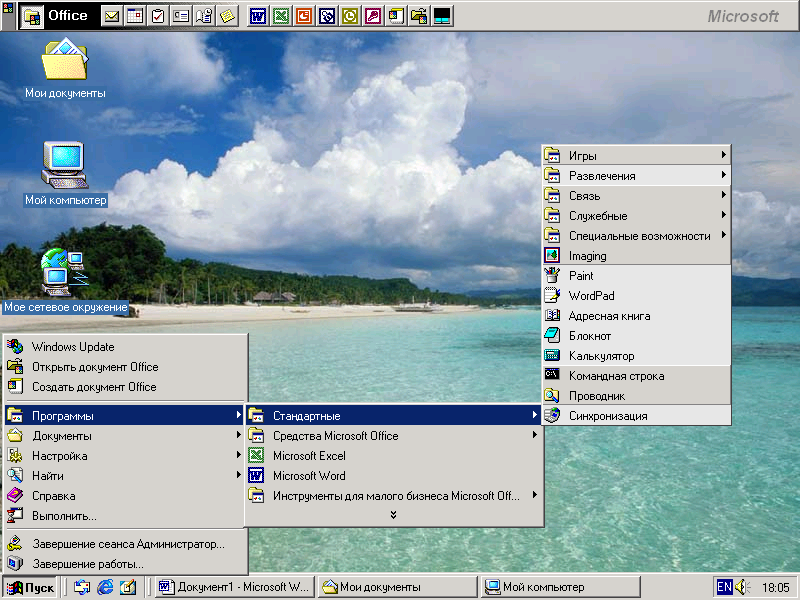The height and width of the screenshot is (600, 800).
Task: Select the Мой компьютер desktop icon
Action: pos(65,174)
